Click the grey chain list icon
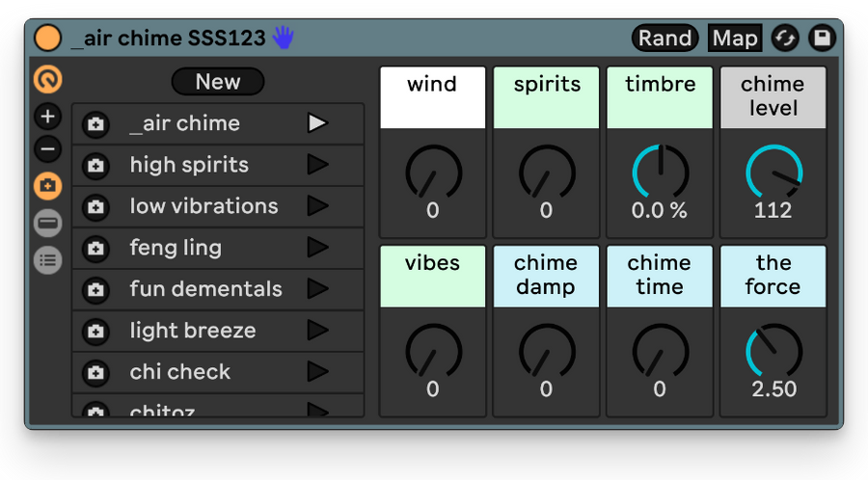868x480 pixels. (x=47, y=260)
